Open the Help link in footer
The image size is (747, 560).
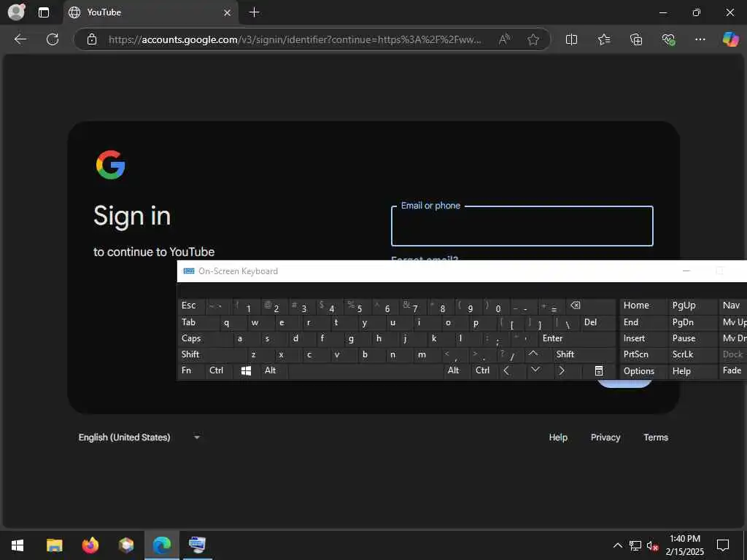tap(558, 437)
